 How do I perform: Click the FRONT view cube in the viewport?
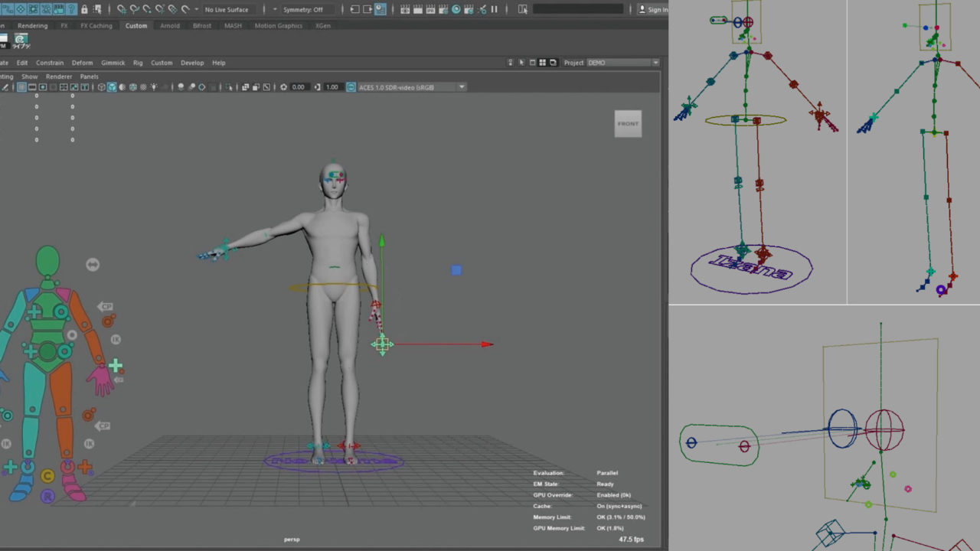628,124
